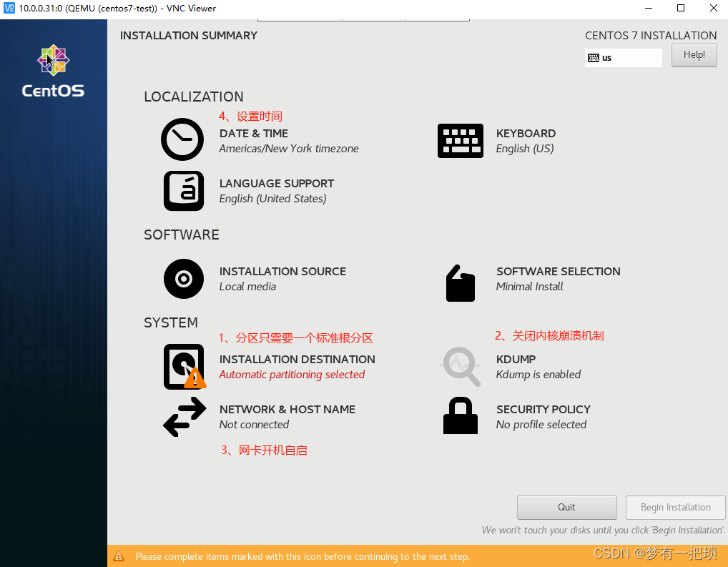Click 'Local media' source text

coord(247,287)
